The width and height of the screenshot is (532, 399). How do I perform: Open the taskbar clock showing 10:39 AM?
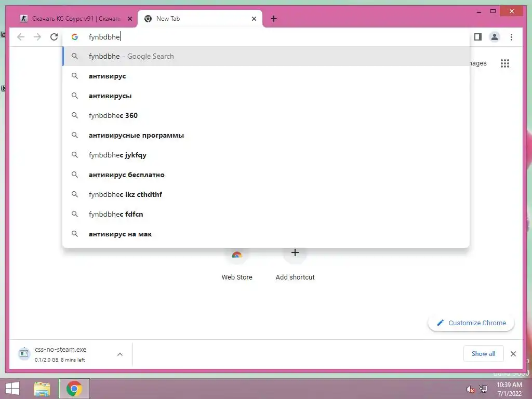click(509, 389)
